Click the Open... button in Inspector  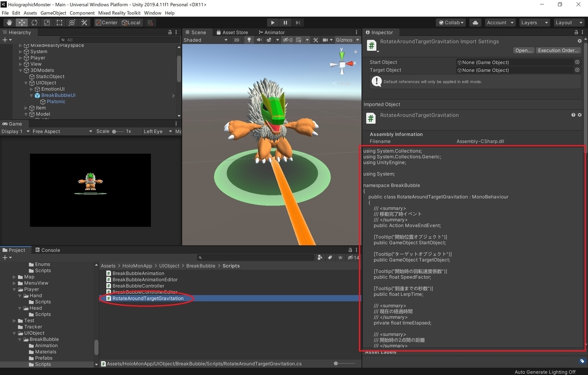[x=523, y=50]
